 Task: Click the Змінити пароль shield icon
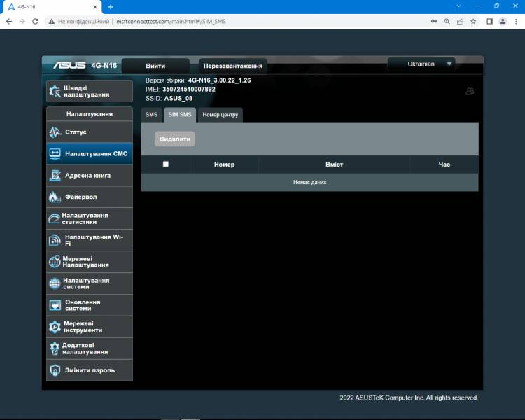[x=55, y=370]
